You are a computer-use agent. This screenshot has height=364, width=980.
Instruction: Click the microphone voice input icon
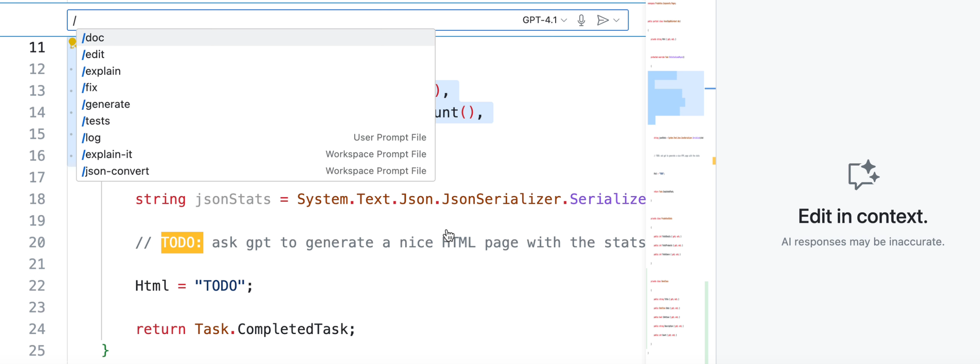pos(581,20)
